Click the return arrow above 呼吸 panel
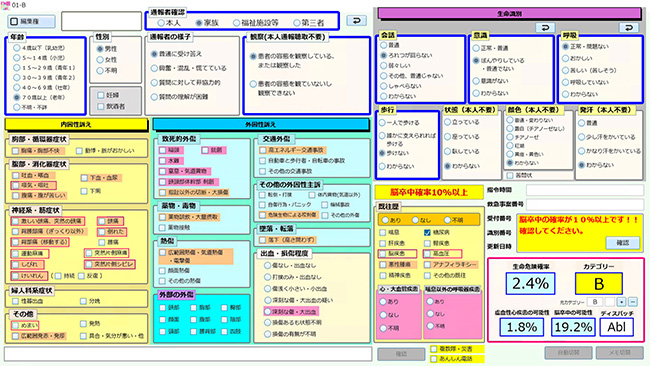650x366 pixels. coord(628,27)
